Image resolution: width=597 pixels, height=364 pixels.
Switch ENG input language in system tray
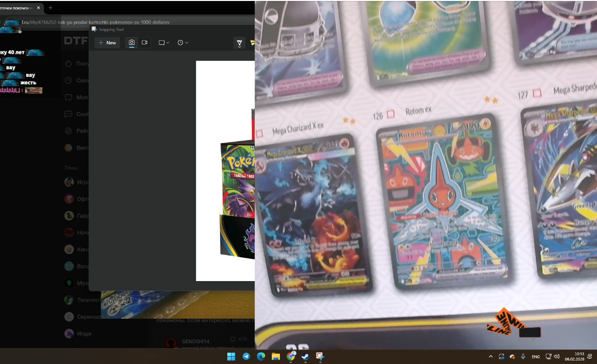coord(536,357)
